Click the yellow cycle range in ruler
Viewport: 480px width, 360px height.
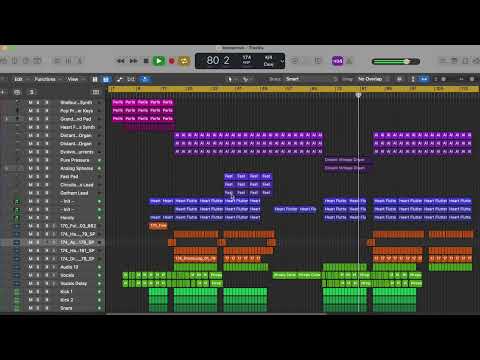coord(293,89)
